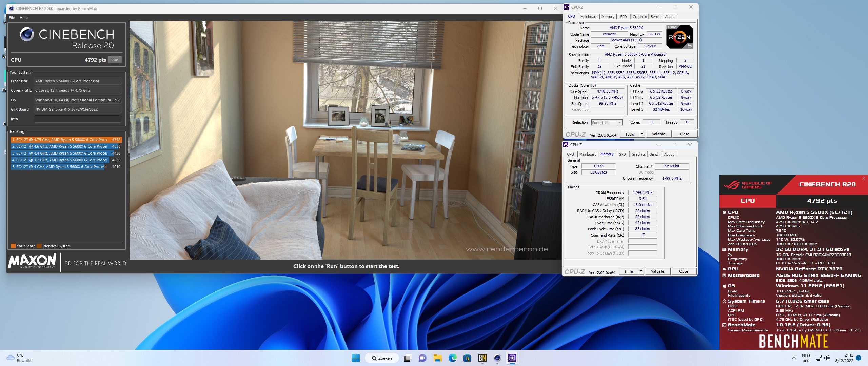Open Mainboard tab in lower CPU-Z window
This screenshot has height=366, width=868.
(x=588, y=154)
